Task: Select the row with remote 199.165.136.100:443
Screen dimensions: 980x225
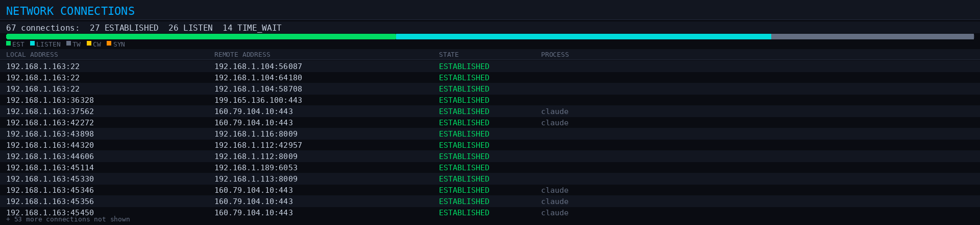Action: 258,100
